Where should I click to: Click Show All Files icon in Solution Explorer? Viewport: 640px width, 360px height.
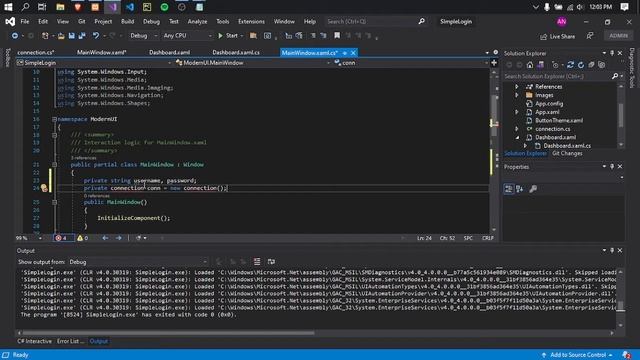coord(602,65)
